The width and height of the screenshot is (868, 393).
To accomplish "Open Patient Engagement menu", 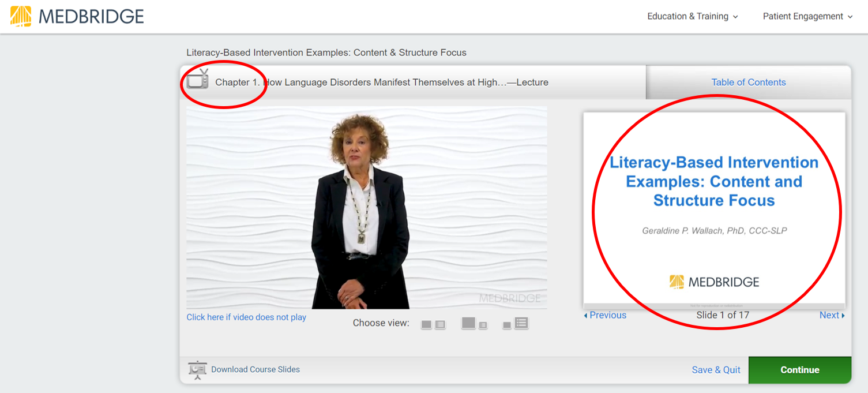I will [807, 16].
